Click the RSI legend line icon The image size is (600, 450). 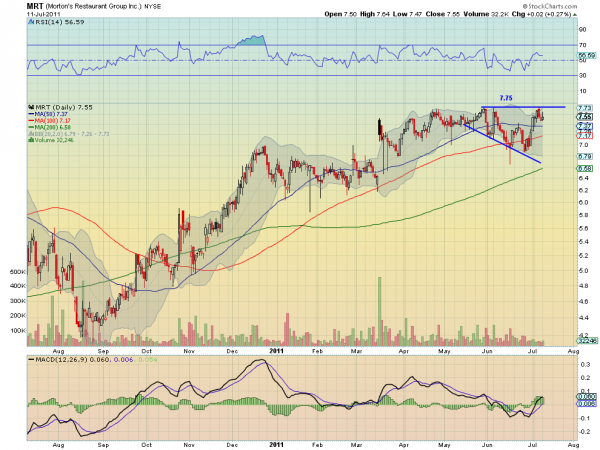[31, 22]
